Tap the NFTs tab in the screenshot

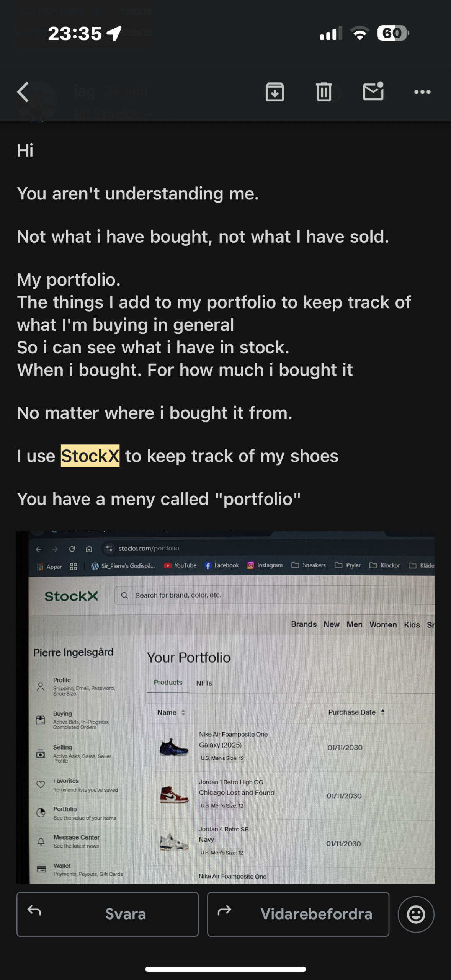(x=204, y=683)
